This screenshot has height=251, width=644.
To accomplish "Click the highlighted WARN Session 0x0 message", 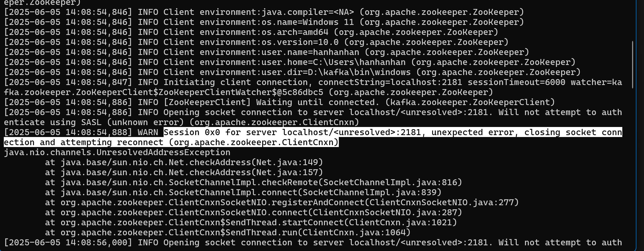I will 313,137.
